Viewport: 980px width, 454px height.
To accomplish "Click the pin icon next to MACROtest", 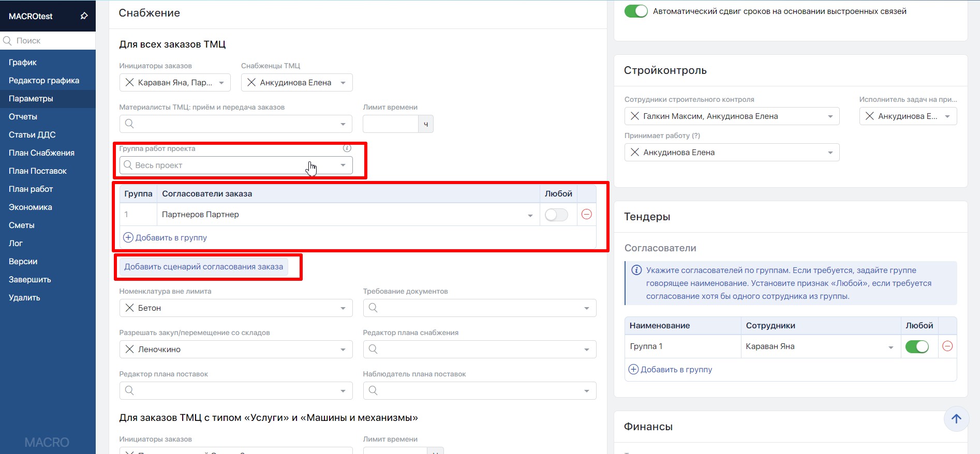I will coord(84,16).
